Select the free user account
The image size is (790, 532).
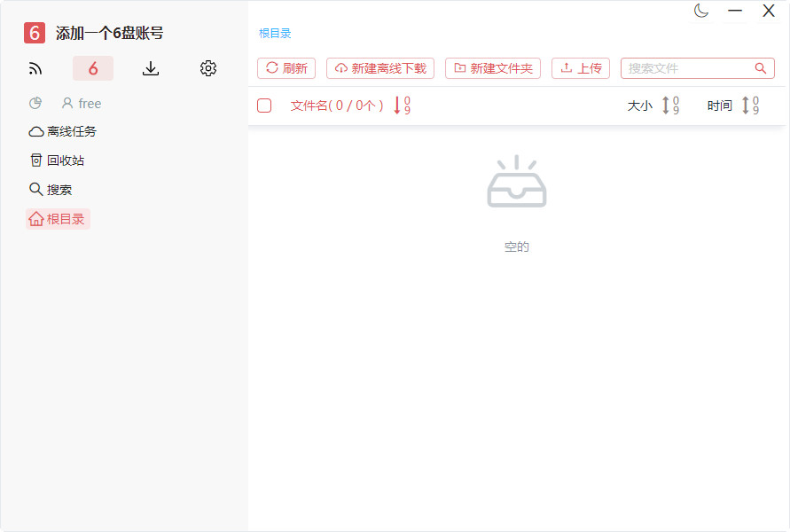(82, 104)
